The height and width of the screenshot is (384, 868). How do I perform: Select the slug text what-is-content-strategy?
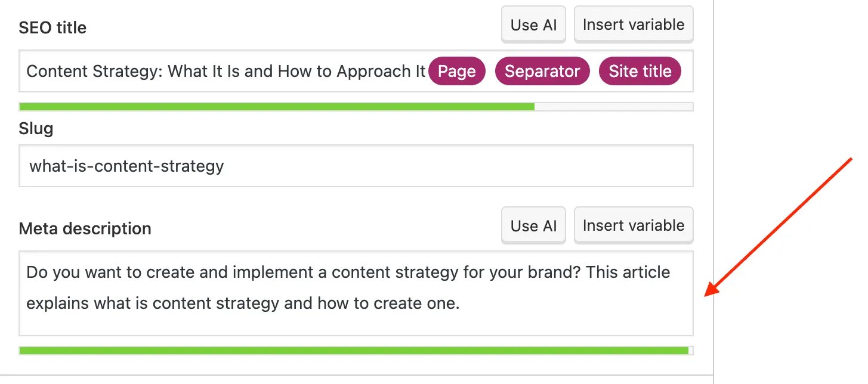[125, 166]
